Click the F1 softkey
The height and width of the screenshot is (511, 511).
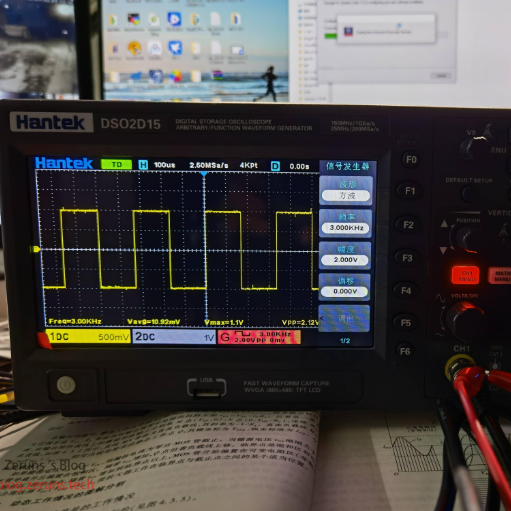click(x=410, y=191)
